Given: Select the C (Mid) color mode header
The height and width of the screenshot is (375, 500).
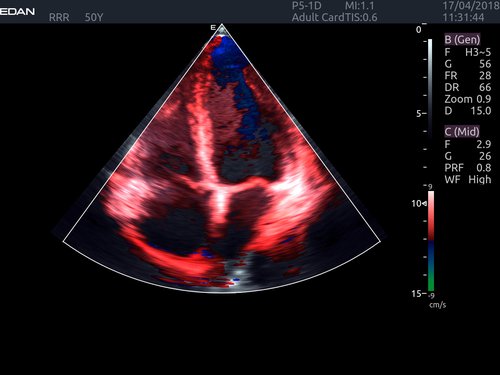Looking at the screenshot, I should pyautogui.click(x=462, y=131).
